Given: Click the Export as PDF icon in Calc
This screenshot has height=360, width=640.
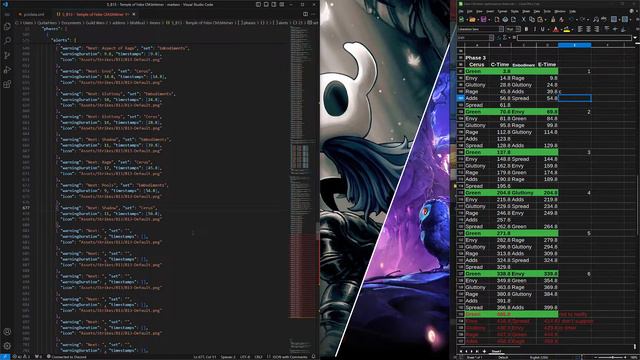Looking at the screenshot, I should [x=497, y=19].
